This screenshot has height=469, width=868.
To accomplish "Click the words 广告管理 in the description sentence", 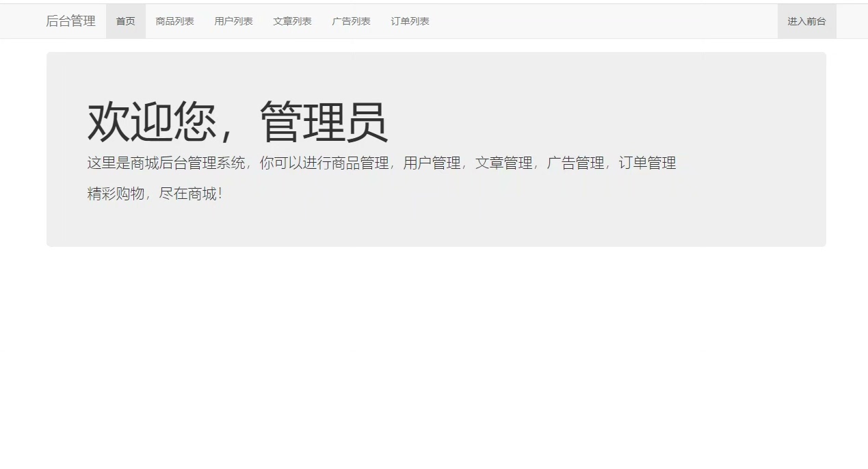I will point(576,163).
